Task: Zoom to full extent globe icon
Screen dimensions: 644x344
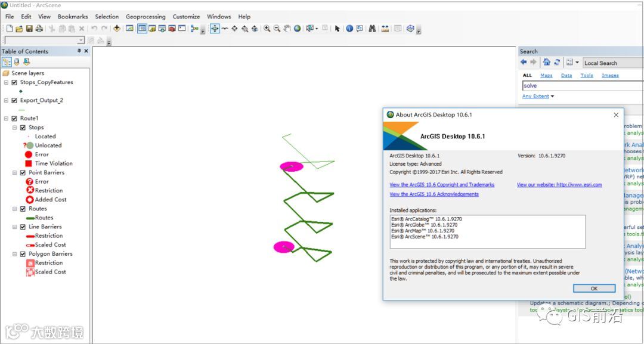Action: point(298,29)
